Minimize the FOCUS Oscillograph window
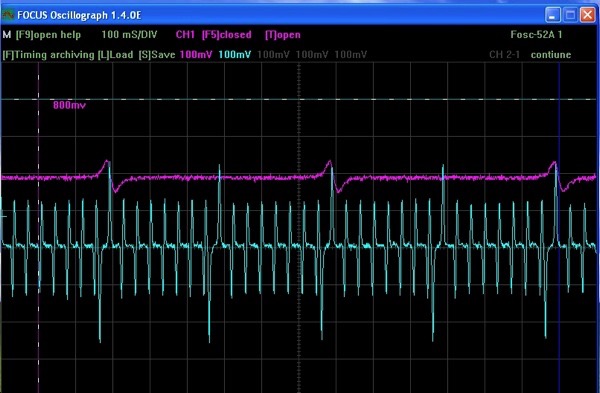The image size is (600, 393). (x=553, y=15)
